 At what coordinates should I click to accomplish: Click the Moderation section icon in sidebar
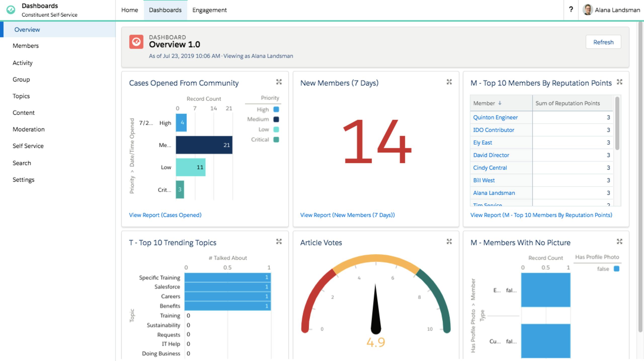click(x=29, y=129)
